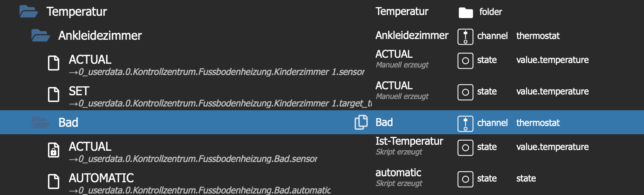644x195 pixels.
Task: Open the Kinderzimmer 1.sensor alias link
Action: (217, 72)
